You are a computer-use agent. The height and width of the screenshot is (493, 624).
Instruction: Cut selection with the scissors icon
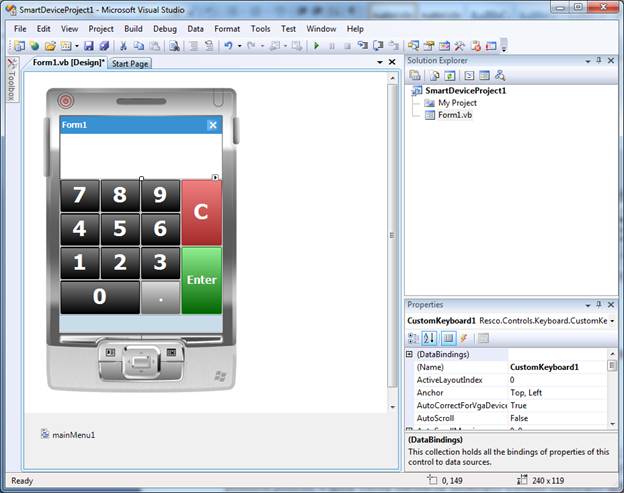point(123,46)
